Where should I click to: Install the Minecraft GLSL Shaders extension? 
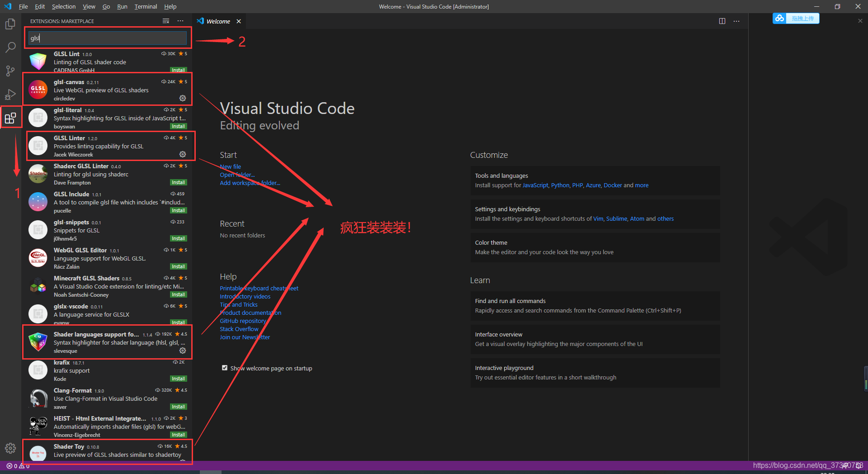click(x=178, y=294)
